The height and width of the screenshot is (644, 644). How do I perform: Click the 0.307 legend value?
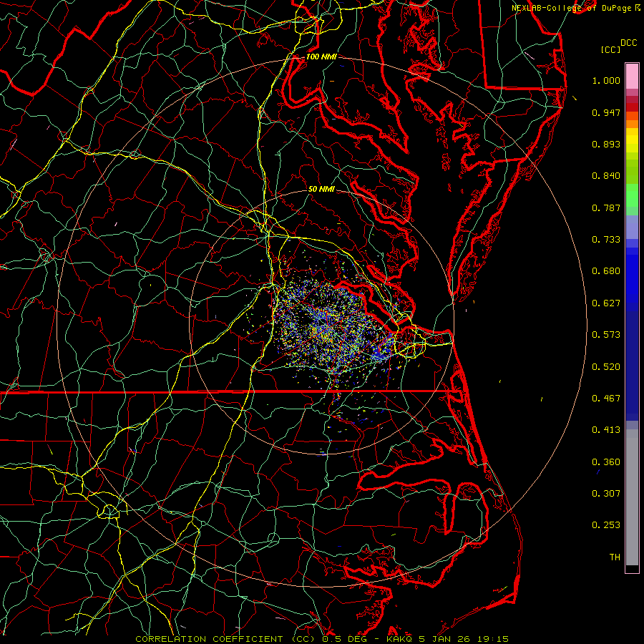coord(606,494)
